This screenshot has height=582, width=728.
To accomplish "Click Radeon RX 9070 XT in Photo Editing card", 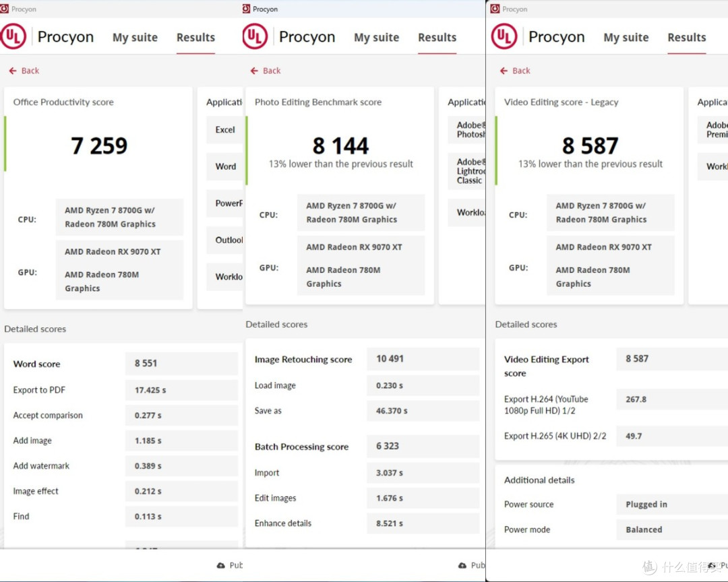I will [354, 247].
